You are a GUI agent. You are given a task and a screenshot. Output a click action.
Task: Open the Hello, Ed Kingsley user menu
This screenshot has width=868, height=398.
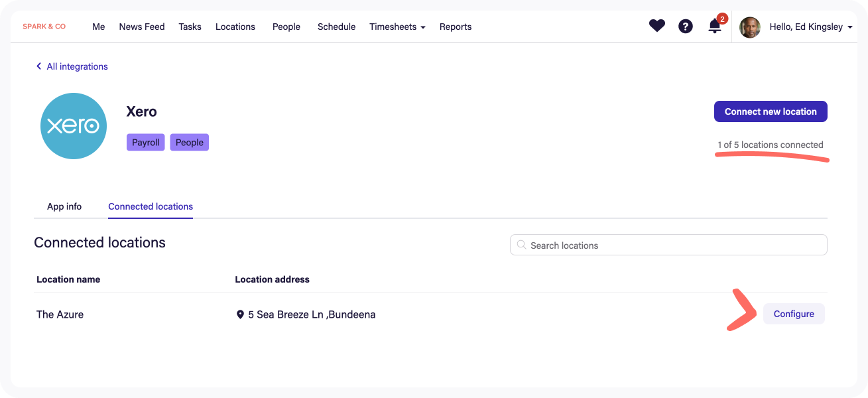[810, 27]
